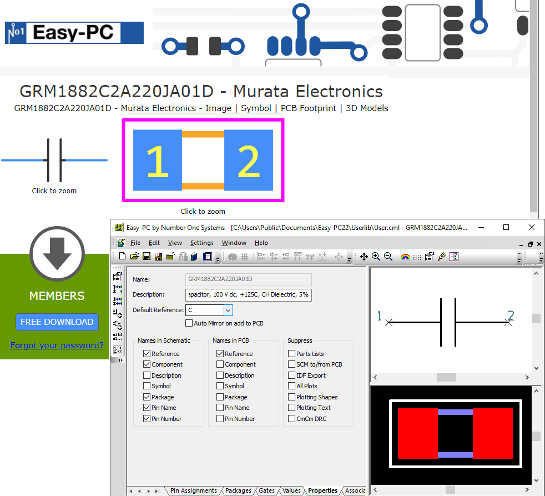The width and height of the screenshot is (545, 496).
Task: Click the Forgot your password link
Action: (x=57, y=345)
